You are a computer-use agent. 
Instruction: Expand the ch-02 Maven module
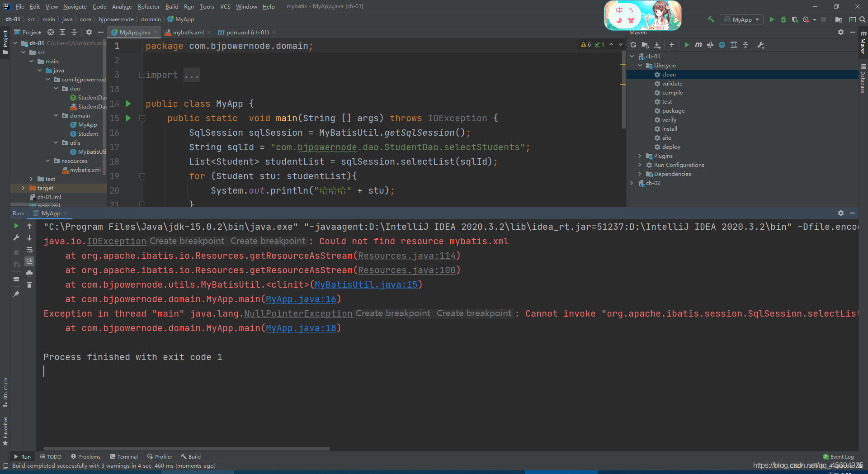click(x=632, y=183)
